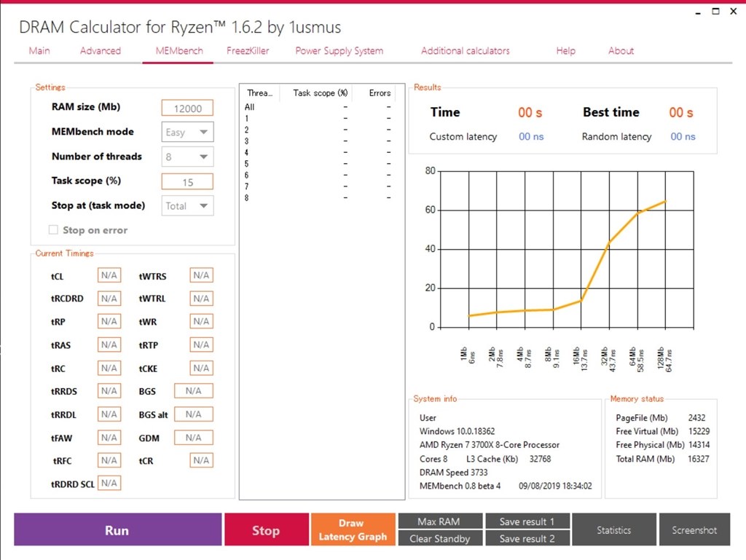This screenshot has width=746, height=560.
Task: Open the About tab
Action: click(621, 51)
